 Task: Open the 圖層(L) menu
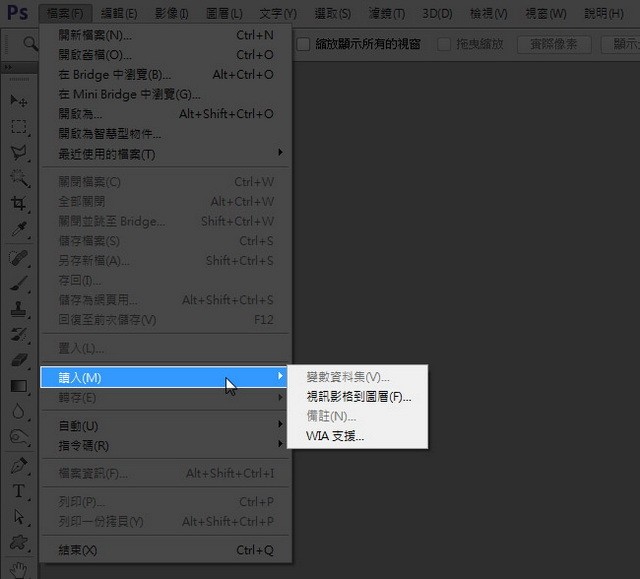[224, 14]
